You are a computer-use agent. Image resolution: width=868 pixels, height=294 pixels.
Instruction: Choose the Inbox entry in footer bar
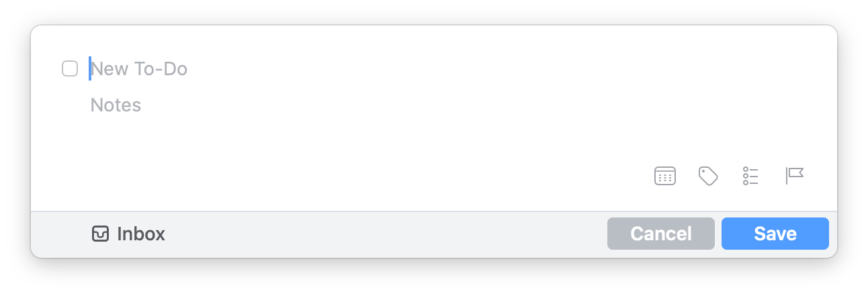pyautogui.click(x=128, y=234)
